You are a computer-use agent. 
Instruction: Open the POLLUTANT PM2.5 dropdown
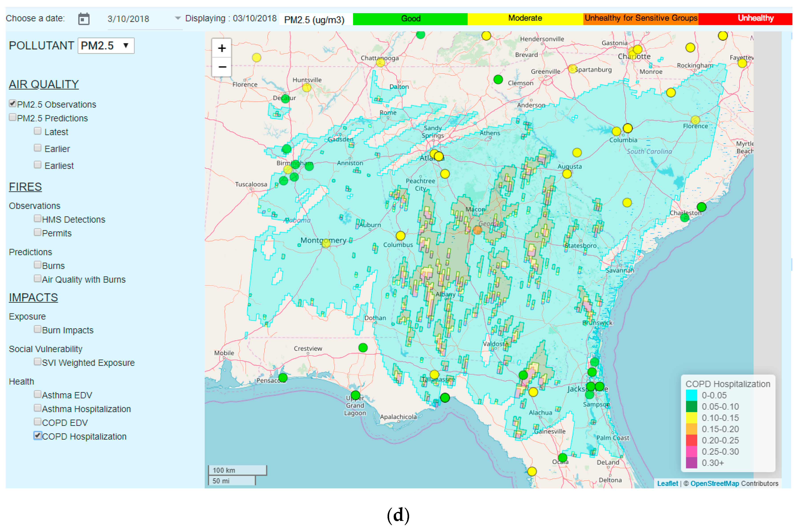click(x=106, y=46)
